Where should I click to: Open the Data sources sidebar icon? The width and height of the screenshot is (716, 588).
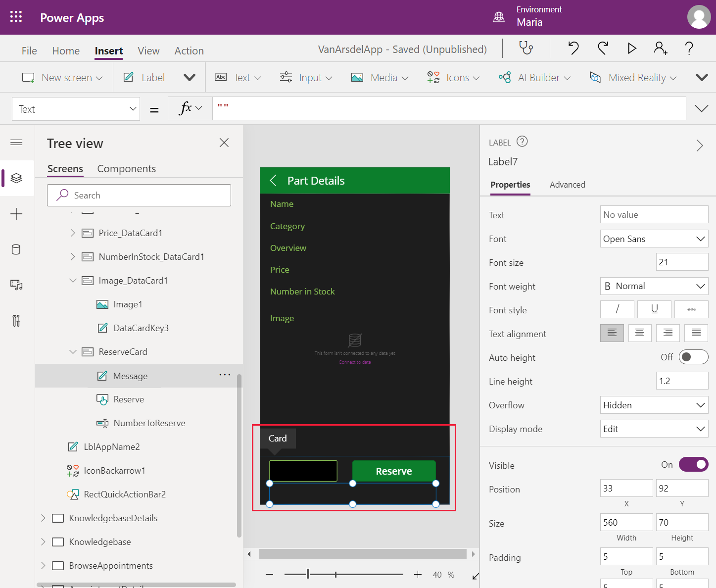pyautogui.click(x=16, y=249)
